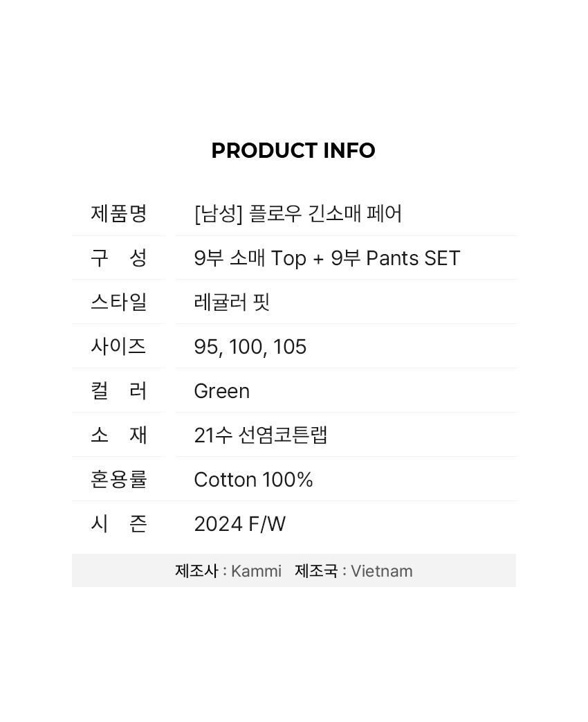Viewport: 588px width, 722px height.
Task: Click the Cotton 100% value
Action: (253, 479)
